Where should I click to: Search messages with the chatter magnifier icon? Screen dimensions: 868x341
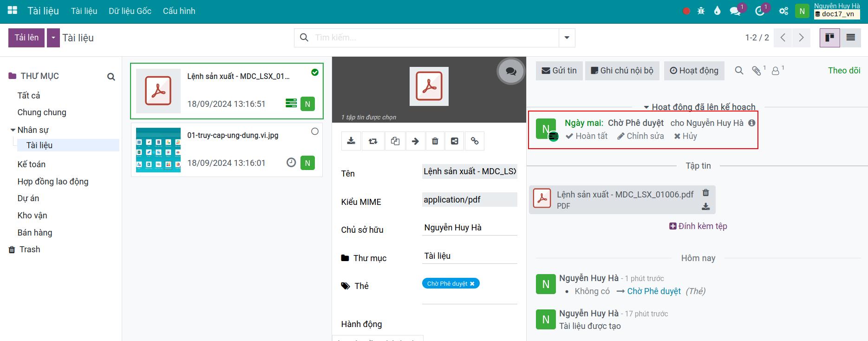point(739,71)
